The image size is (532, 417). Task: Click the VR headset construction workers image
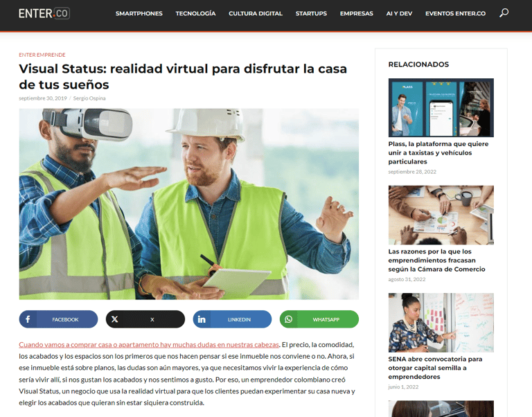pyautogui.click(x=188, y=204)
